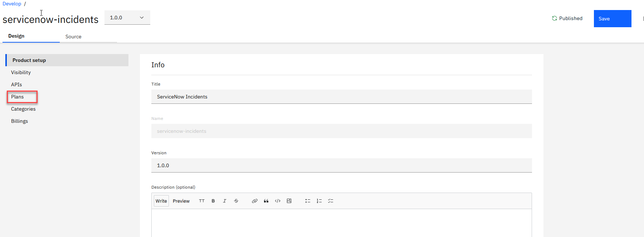This screenshot has height=237, width=644.
Task: Switch to the Preview tab in editor
Action: pyautogui.click(x=181, y=201)
